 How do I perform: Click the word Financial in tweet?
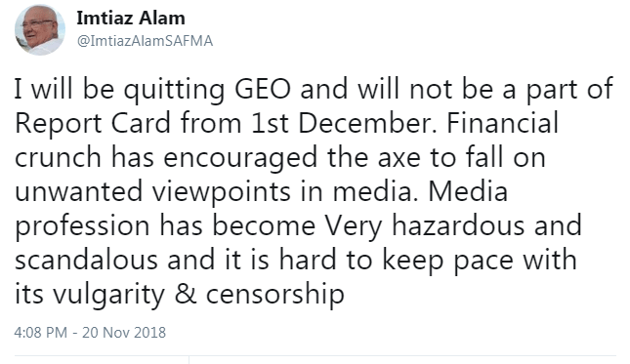[x=503, y=123]
